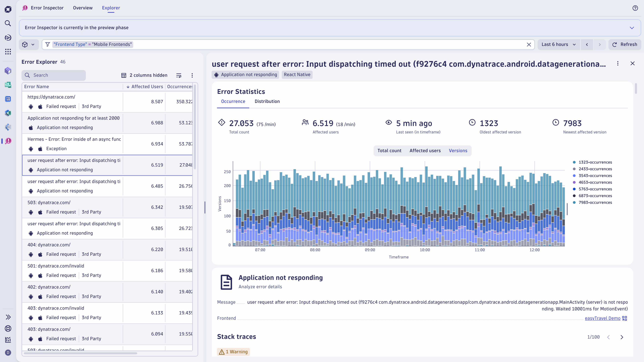Image resolution: width=644 pixels, height=362 pixels.
Task: Open the Search tool in the left sidebar
Action: (8, 23)
